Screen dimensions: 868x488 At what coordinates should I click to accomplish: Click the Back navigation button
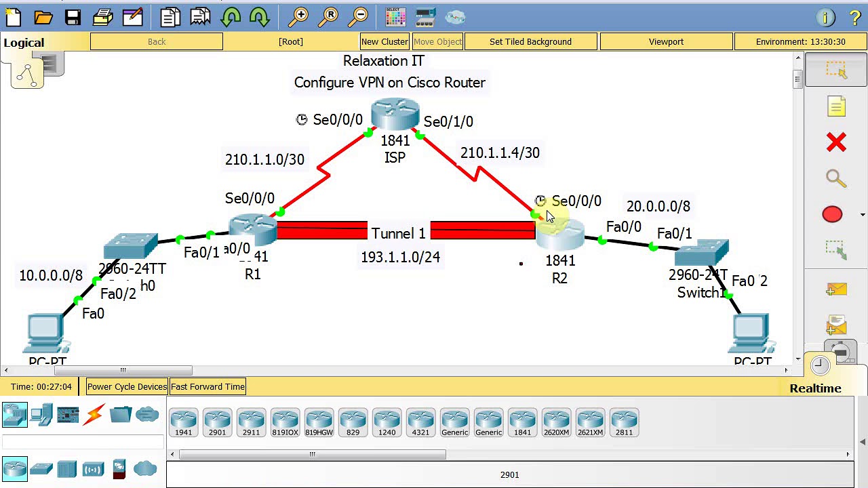pos(157,42)
